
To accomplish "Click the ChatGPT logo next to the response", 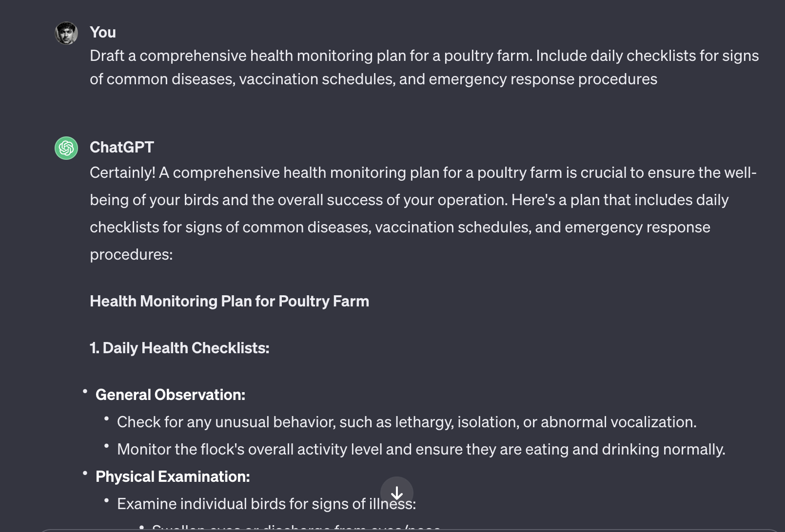I will tap(66, 149).
